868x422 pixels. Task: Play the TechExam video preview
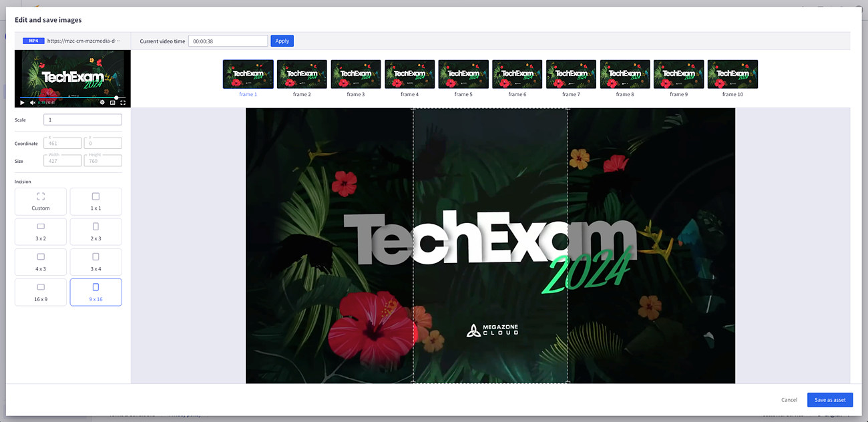tap(23, 103)
